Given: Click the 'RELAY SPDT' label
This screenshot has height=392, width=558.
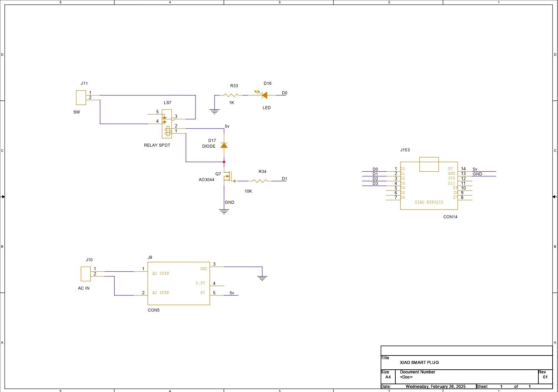Looking at the screenshot, I should point(157,145).
